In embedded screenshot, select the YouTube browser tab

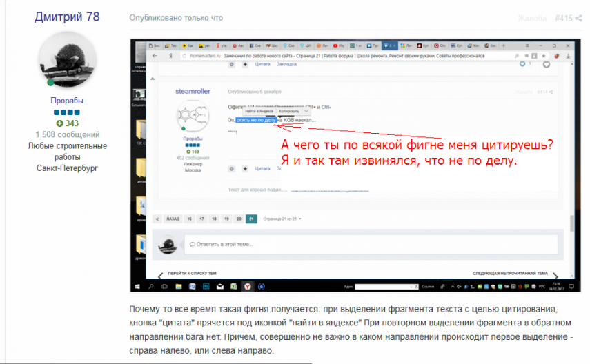[339, 45]
